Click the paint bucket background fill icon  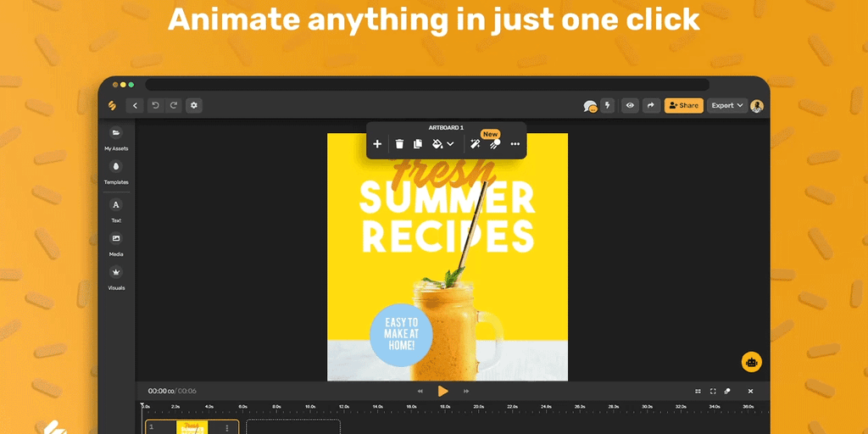coord(437,144)
